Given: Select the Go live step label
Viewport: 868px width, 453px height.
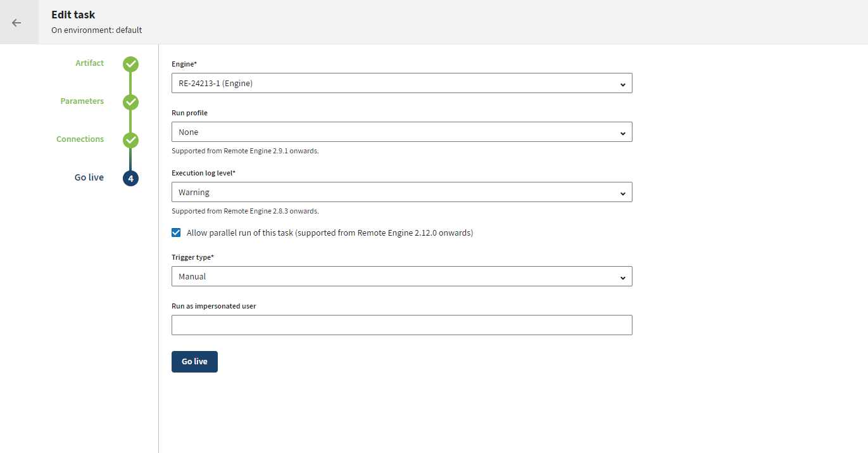Looking at the screenshot, I should coord(89,178).
